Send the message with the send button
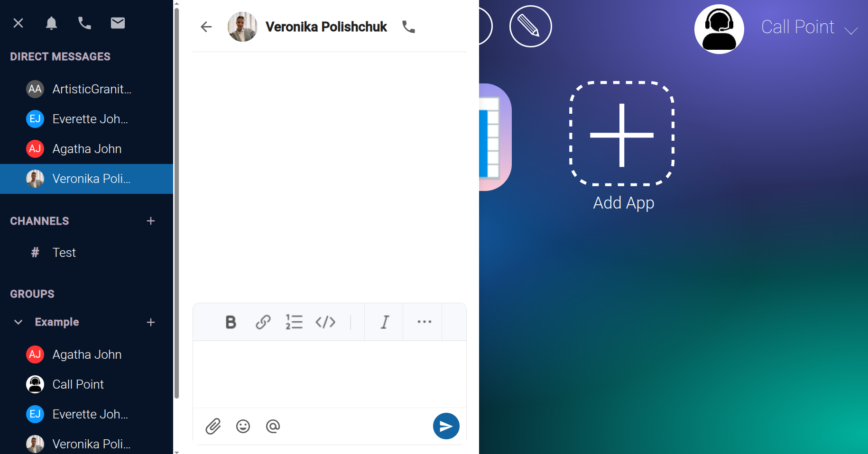Image resolution: width=868 pixels, height=454 pixels. pos(446,426)
